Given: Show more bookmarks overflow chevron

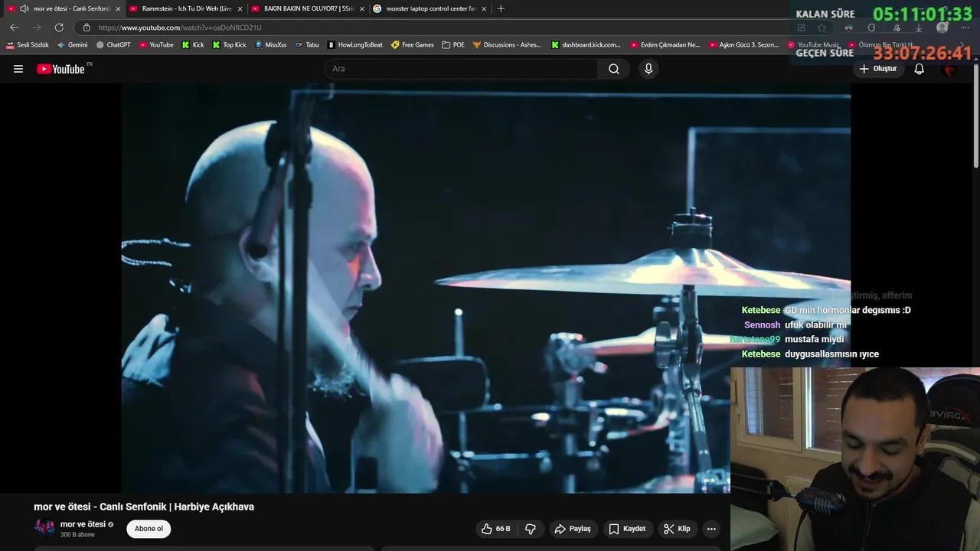Looking at the screenshot, I should (962, 45).
